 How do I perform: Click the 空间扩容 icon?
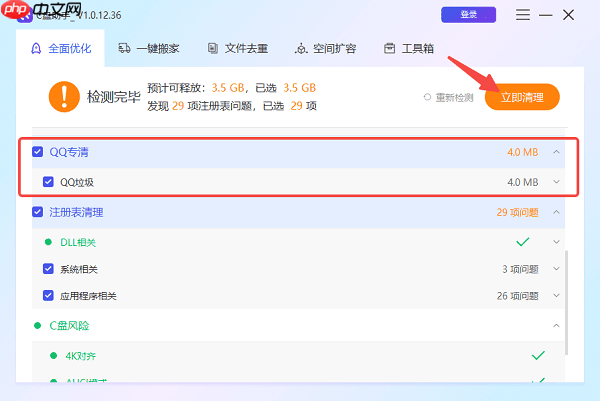coord(301,49)
